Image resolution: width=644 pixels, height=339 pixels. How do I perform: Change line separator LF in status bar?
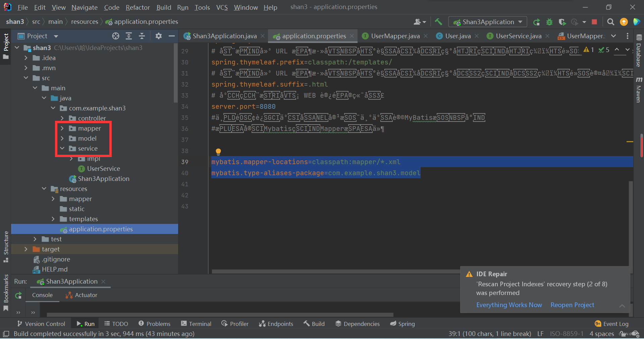[540, 334]
